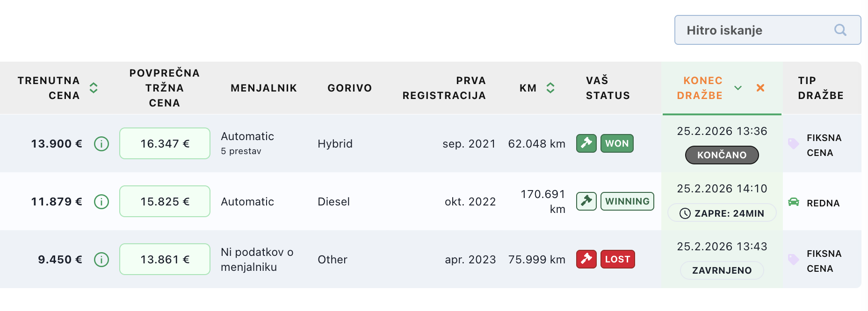
Task: Open info icon beside 9.450 € price
Action: click(x=101, y=260)
